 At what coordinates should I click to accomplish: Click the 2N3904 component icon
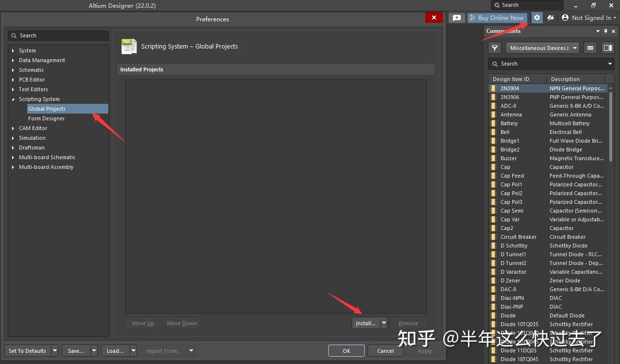(x=493, y=88)
